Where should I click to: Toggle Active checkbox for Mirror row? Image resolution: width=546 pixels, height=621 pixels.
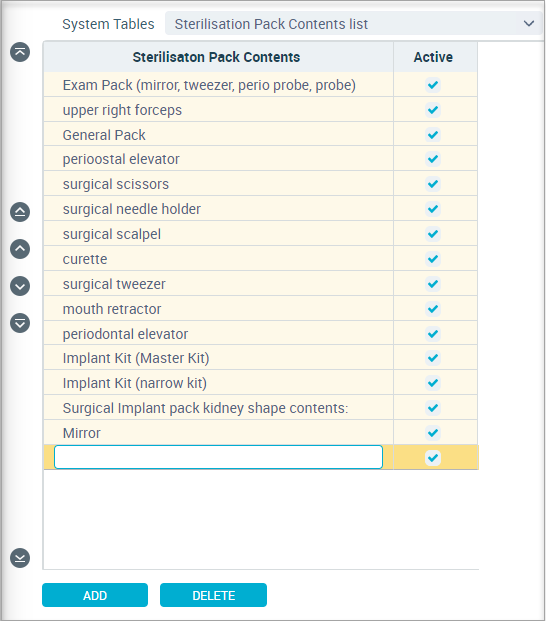[433, 433]
